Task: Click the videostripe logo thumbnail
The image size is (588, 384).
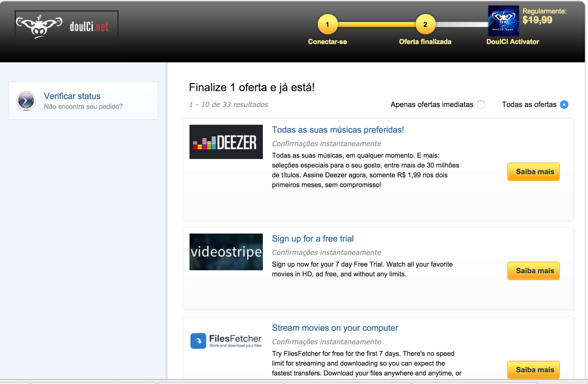Action: [x=226, y=252]
